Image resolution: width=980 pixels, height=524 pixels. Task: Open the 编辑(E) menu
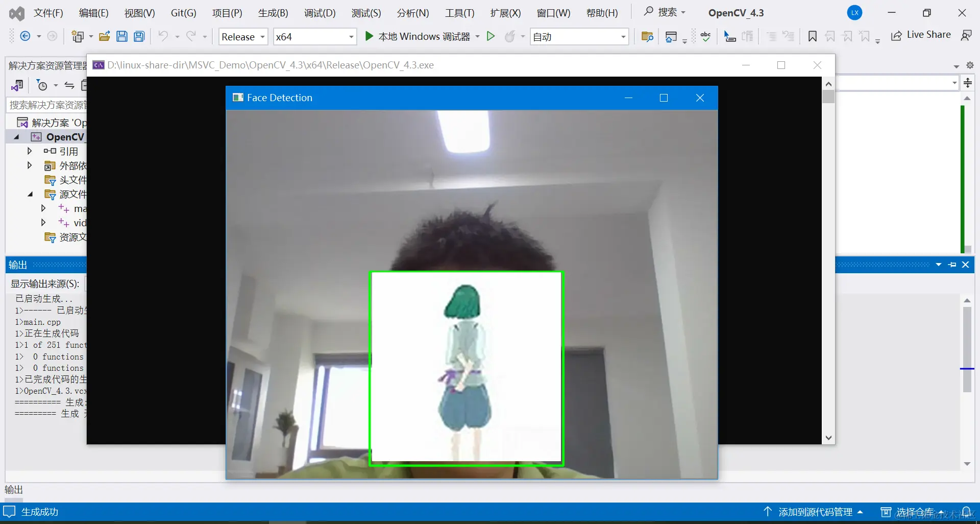(94, 13)
